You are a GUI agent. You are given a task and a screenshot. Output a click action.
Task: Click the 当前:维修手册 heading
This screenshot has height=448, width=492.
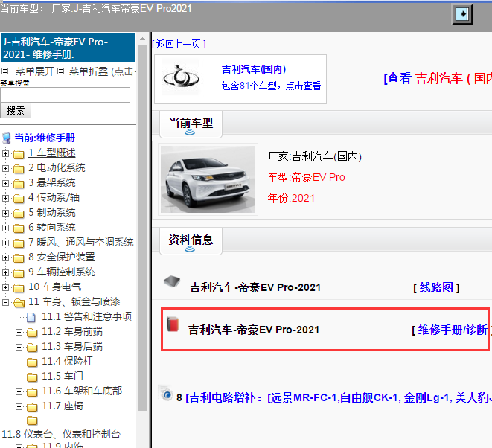pos(45,138)
